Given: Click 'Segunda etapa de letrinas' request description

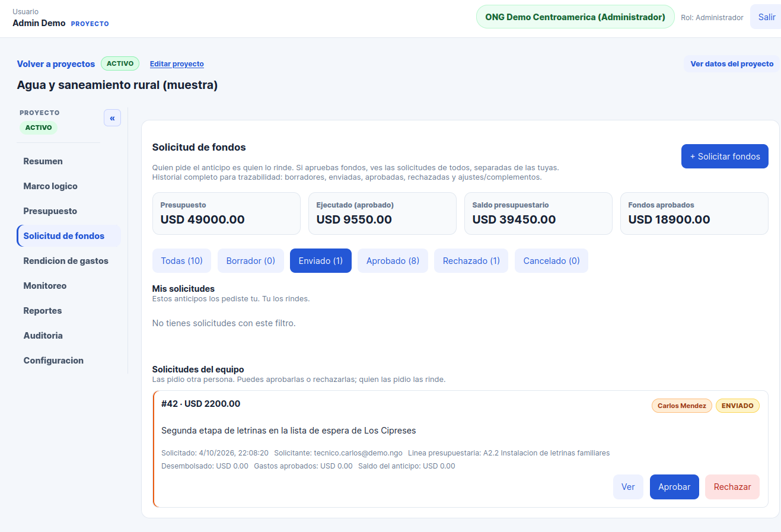Looking at the screenshot, I should [x=289, y=431].
